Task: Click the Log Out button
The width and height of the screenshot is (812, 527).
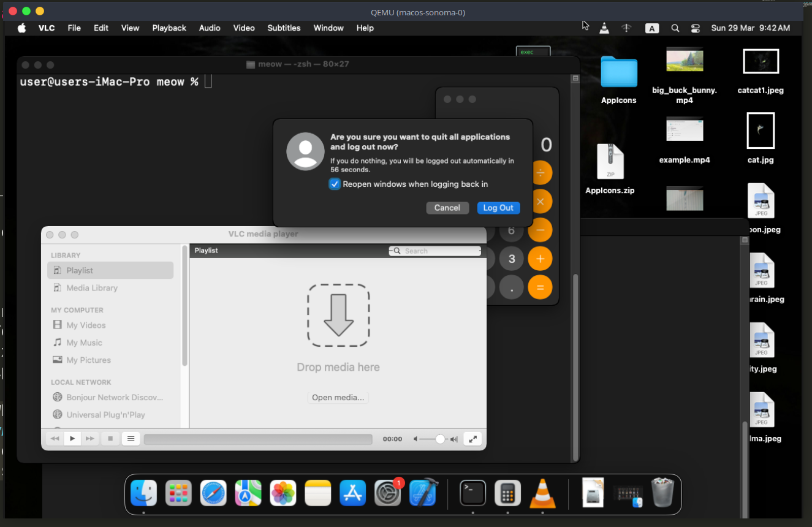Action: pos(498,208)
